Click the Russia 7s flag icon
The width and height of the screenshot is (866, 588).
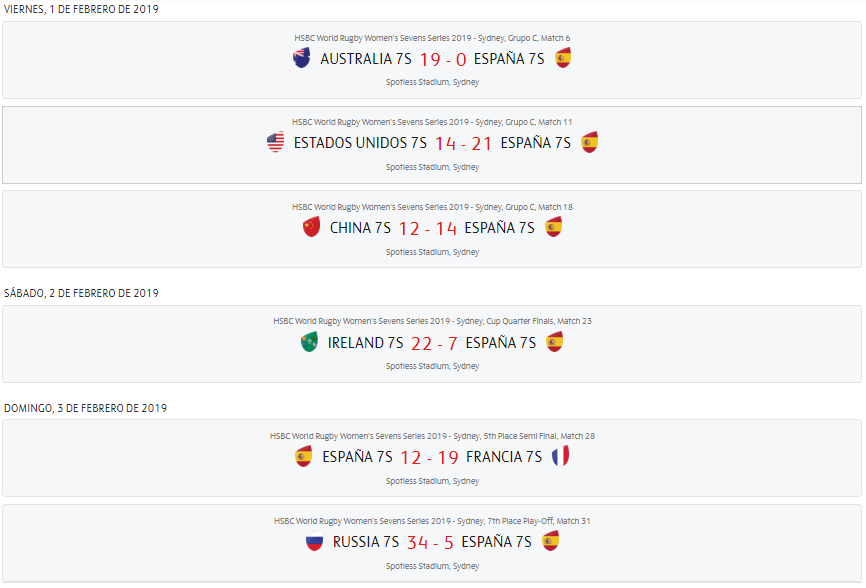coord(315,542)
